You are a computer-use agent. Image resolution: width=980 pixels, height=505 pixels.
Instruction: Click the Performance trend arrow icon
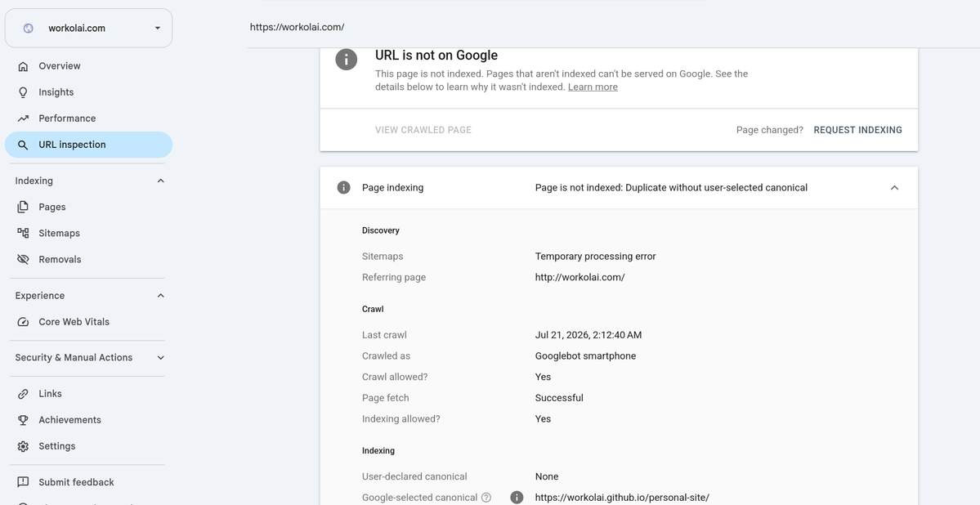tap(23, 118)
